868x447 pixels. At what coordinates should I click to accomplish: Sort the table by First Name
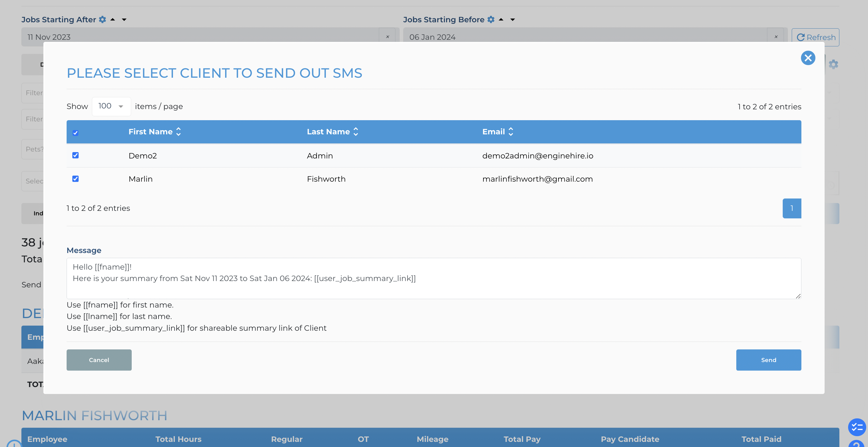click(155, 132)
